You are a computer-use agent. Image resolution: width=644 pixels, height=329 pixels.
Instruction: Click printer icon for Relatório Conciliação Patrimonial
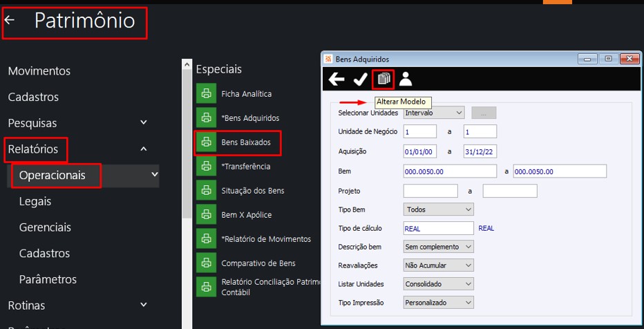pos(206,287)
